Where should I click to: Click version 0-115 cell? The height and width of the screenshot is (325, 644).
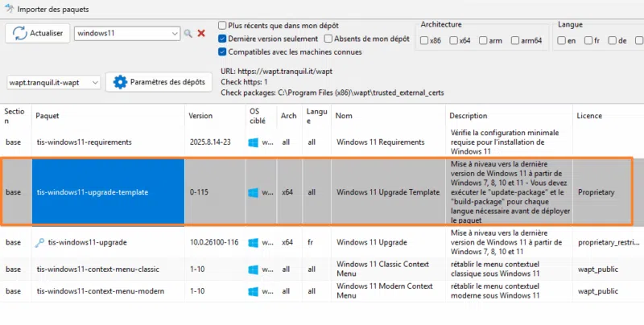pos(199,192)
